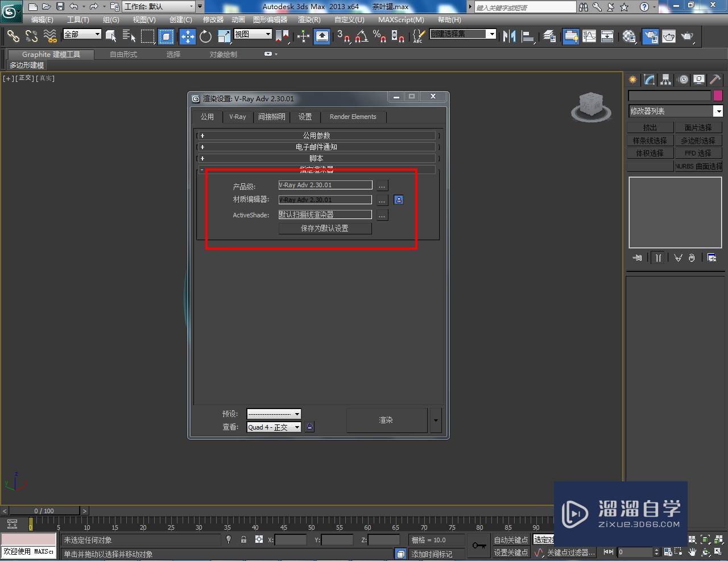Click the search keyword input box
This screenshot has height=561, width=728.
(x=525, y=7)
